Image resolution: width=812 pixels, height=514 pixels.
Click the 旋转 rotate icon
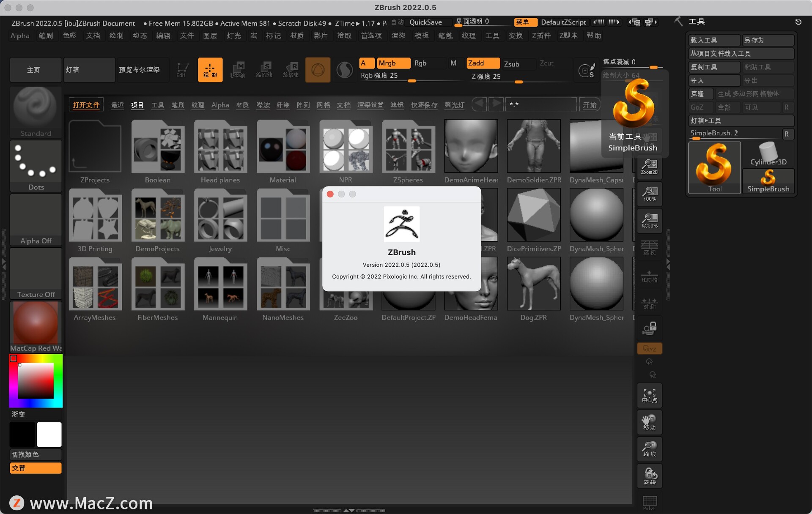tap(650, 476)
